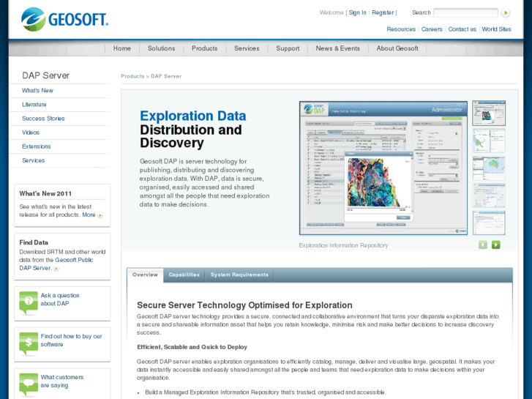
Task: Switch to the System Requirements tab
Action: [x=239, y=275]
